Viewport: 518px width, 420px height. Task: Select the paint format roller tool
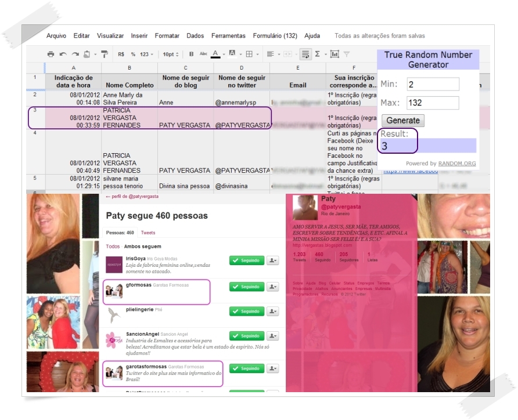pos(105,54)
